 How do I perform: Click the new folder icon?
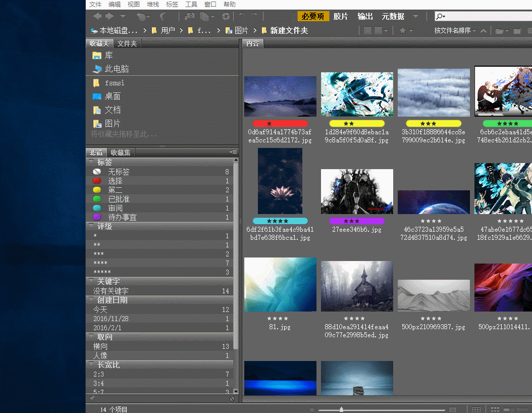pyautogui.click(x=517, y=31)
